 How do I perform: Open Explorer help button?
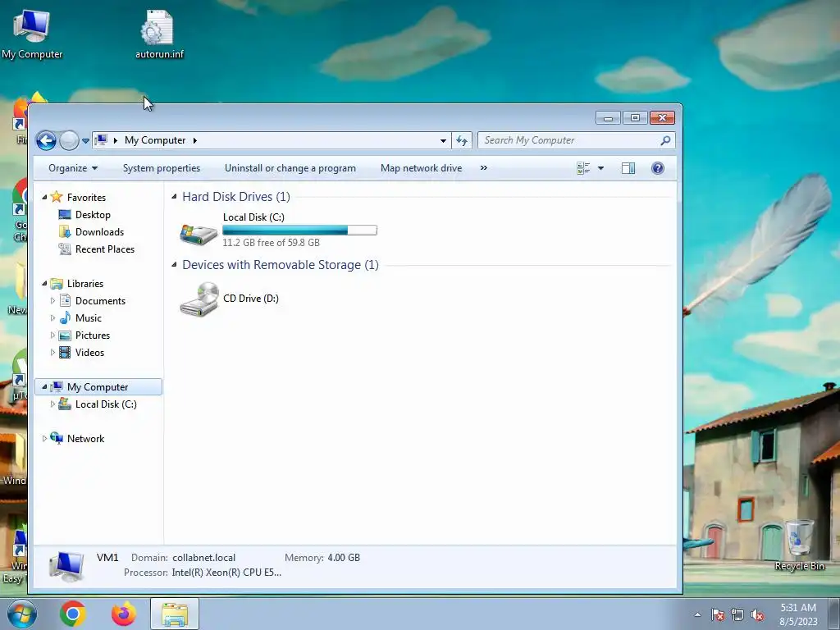(658, 168)
